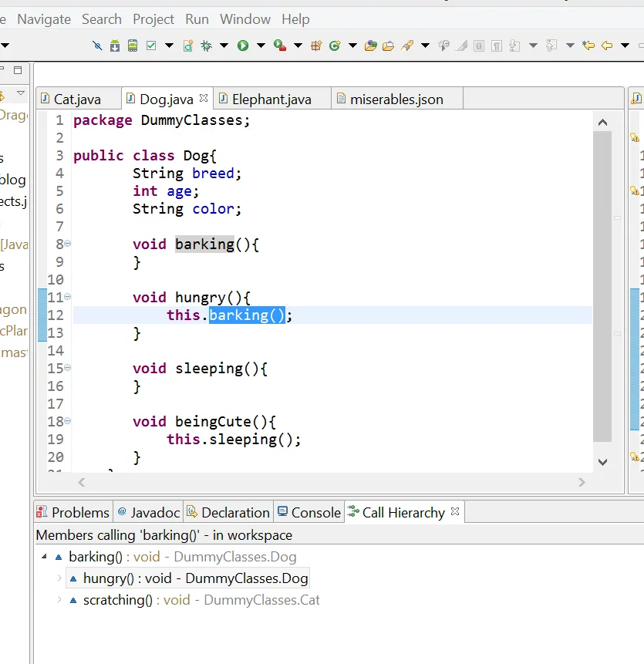Image resolution: width=644 pixels, height=664 pixels.
Task: Click the Run Last Tool icon
Action: (x=279, y=46)
